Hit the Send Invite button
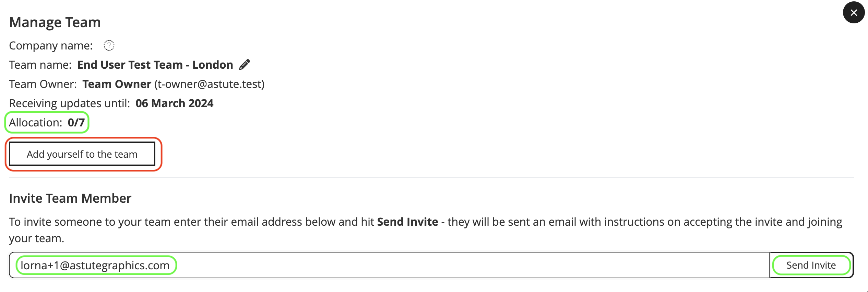Image resolution: width=868 pixels, height=292 pixels. [x=811, y=265]
